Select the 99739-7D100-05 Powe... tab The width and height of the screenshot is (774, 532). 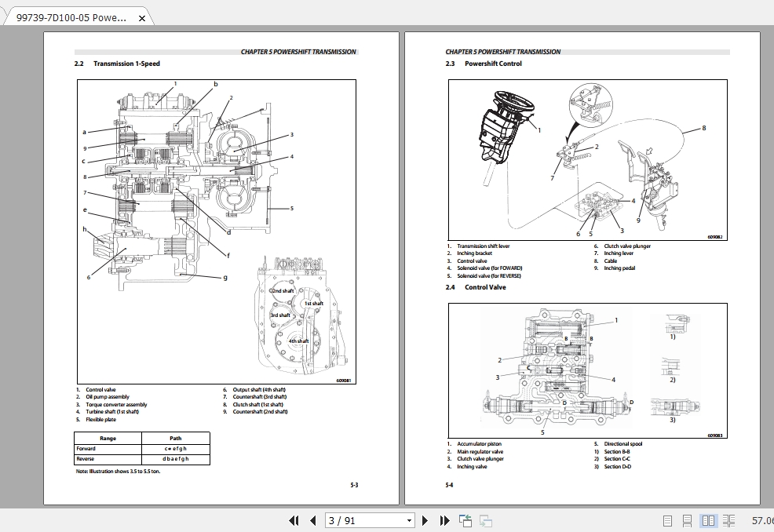(x=71, y=18)
